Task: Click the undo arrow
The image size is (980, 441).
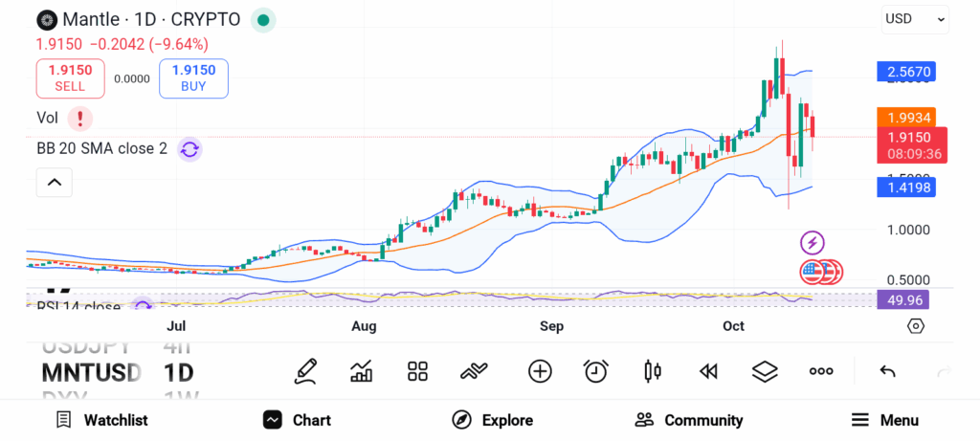Action: click(x=887, y=371)
